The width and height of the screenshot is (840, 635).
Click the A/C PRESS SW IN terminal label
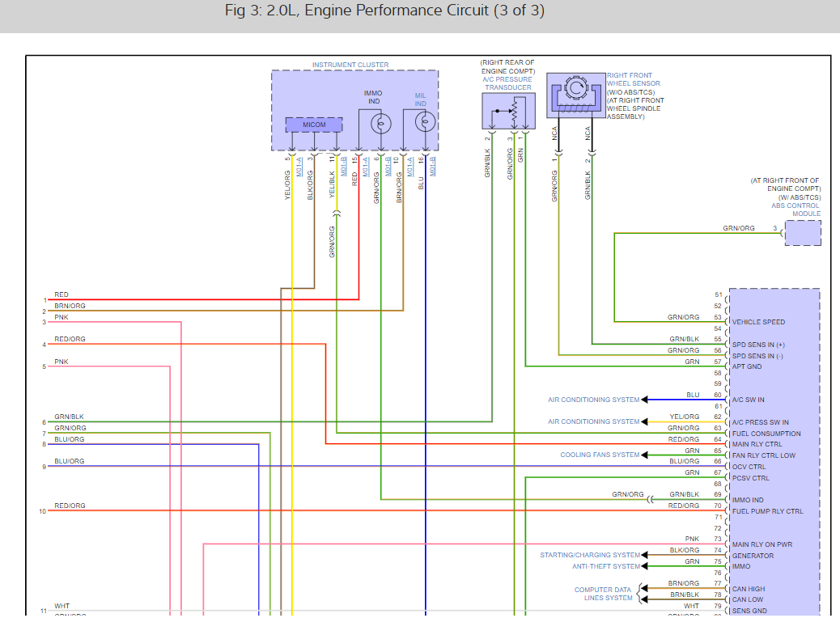coord(761,422)
